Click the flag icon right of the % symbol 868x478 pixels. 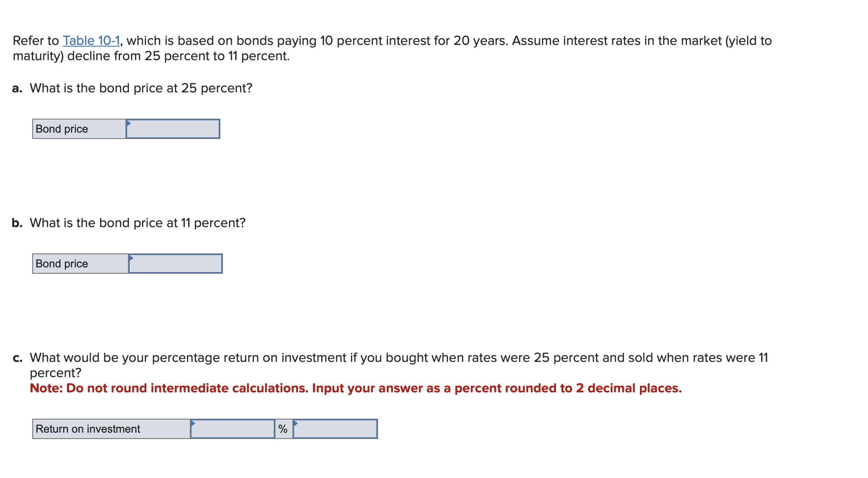(295, 423)
